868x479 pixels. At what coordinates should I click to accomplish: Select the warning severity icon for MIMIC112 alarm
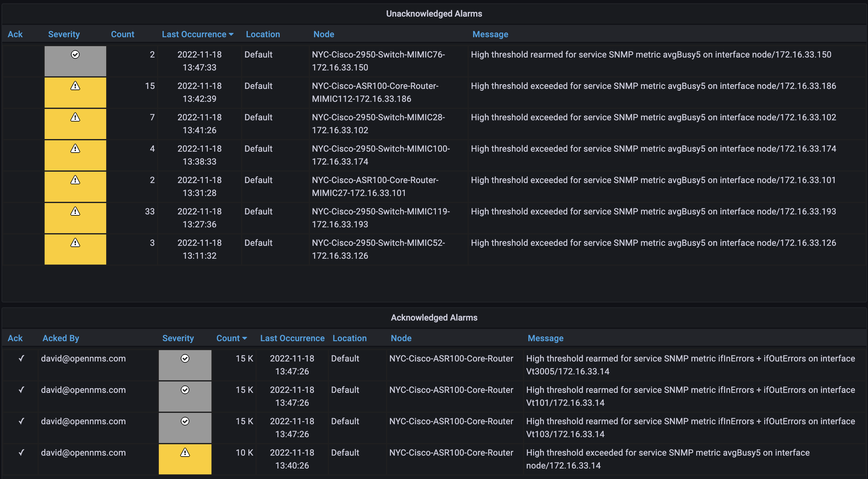75,86
